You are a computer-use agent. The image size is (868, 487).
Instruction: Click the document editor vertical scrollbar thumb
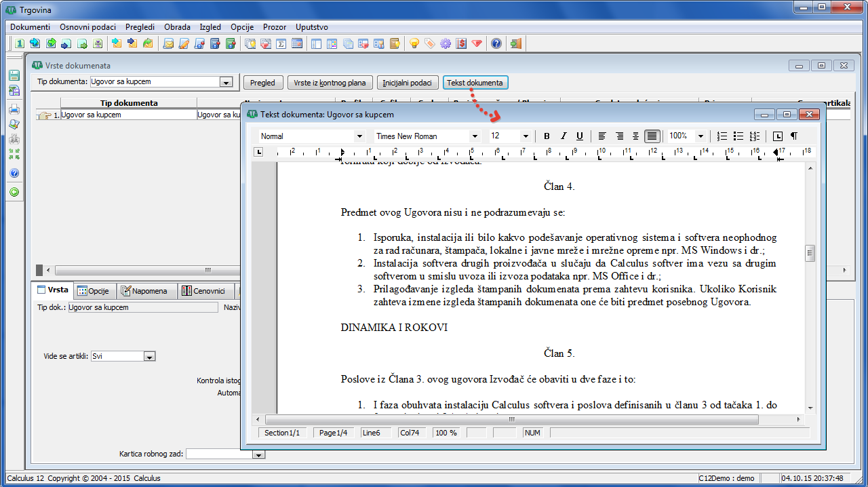pyautogui.click(x=809, y=253)
